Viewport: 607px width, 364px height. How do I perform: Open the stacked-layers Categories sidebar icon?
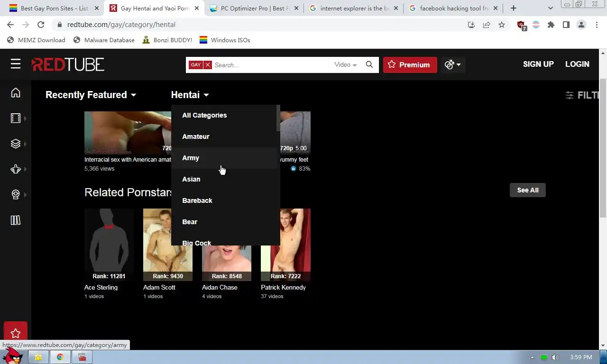(x=16, y=144)
